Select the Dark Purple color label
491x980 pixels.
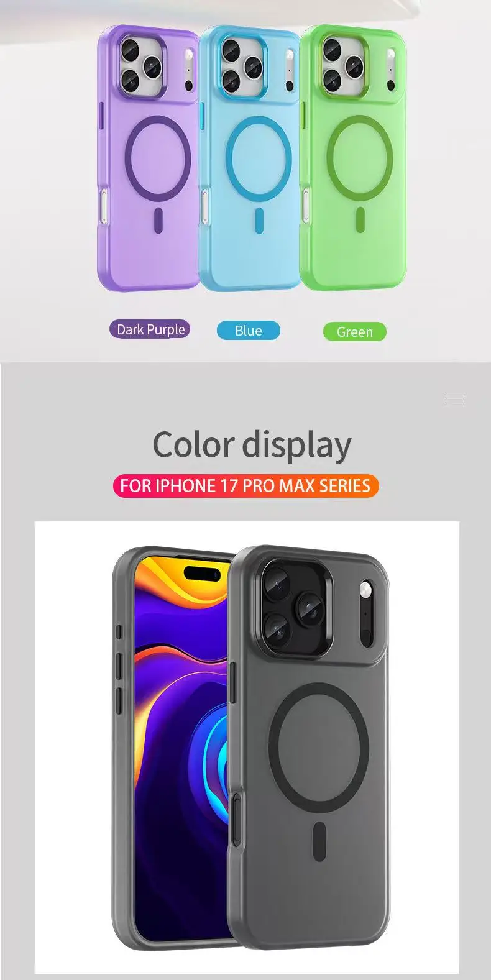(x=150, y=329)
